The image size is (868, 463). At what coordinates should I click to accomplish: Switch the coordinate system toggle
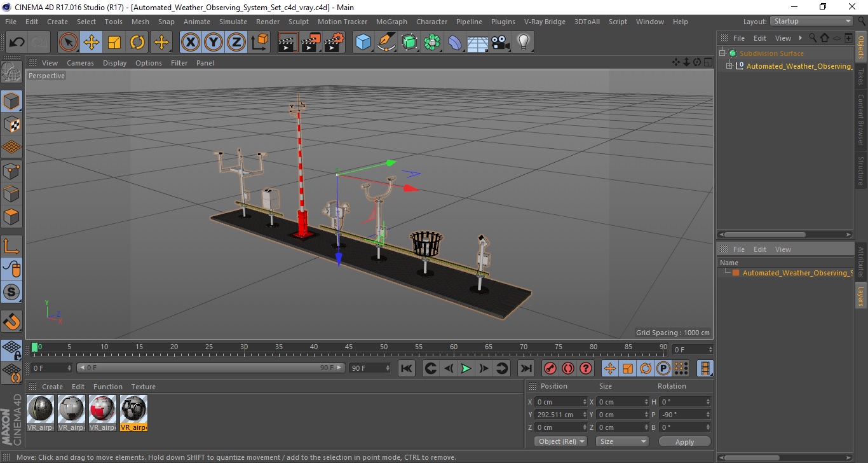[260, 43]
